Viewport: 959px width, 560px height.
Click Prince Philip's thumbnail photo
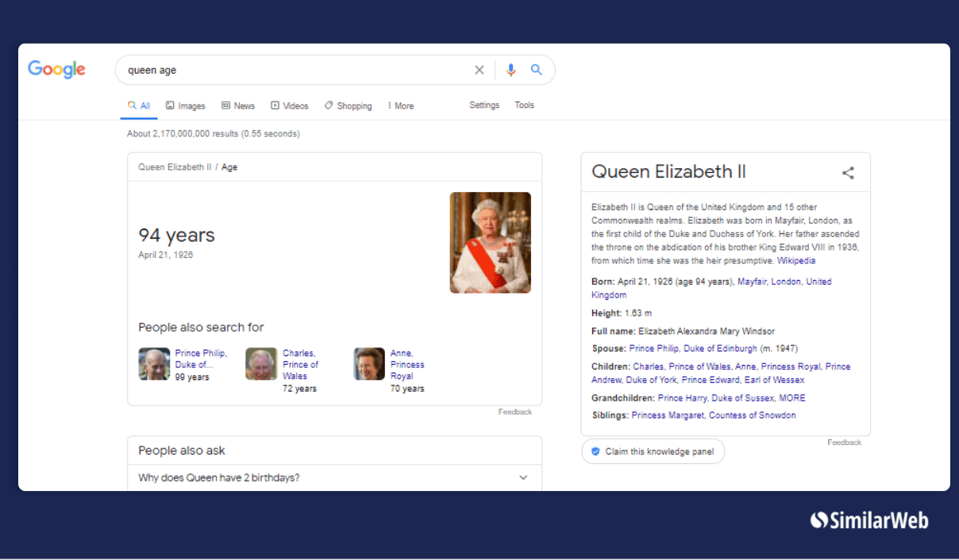tap(154, 364)
